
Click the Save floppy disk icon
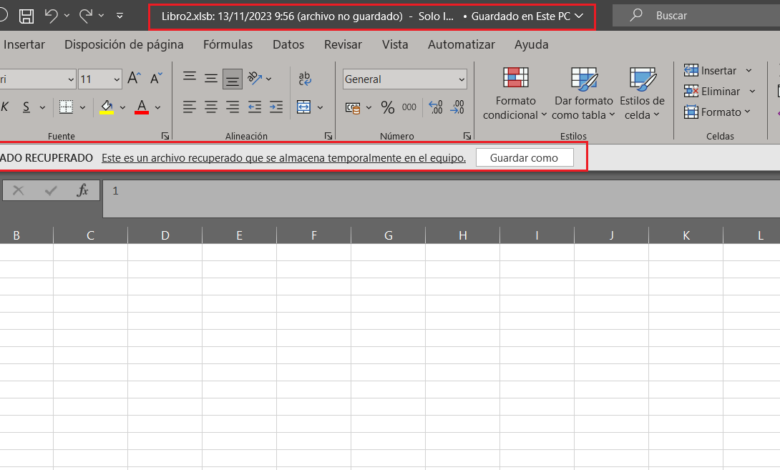point(26,16)
